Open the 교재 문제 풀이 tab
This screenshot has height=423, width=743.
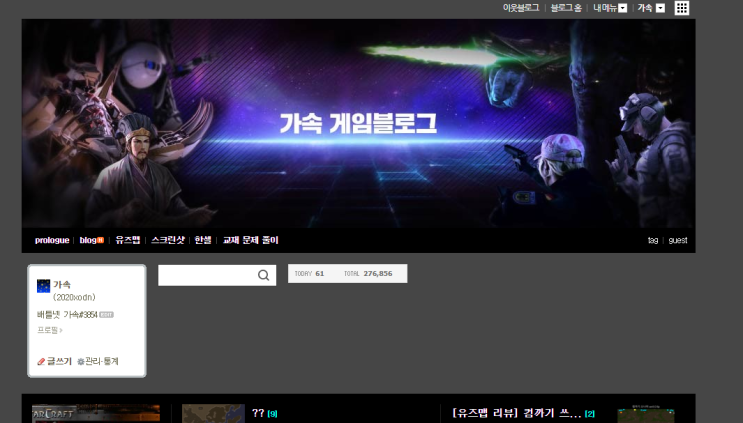point(251,240)
